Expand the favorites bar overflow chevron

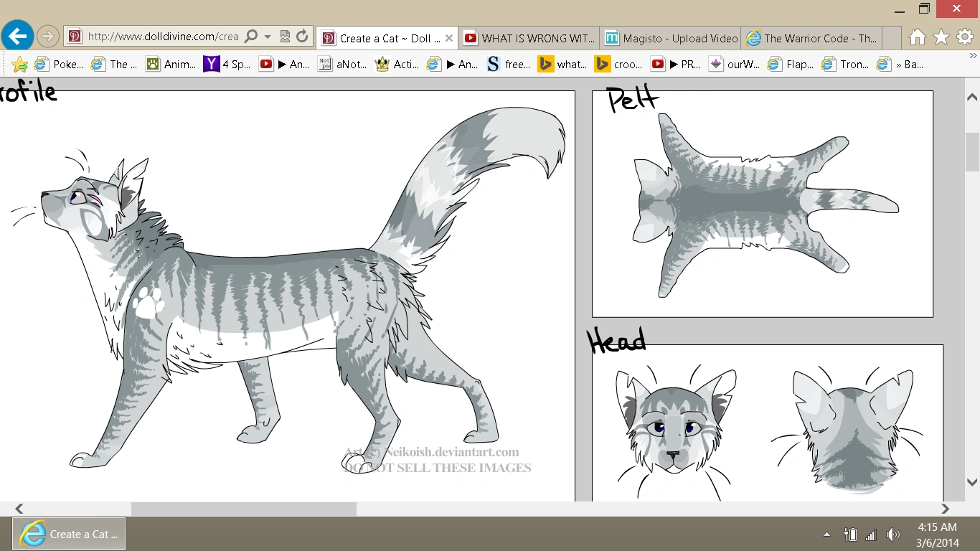tap(973, 55)
